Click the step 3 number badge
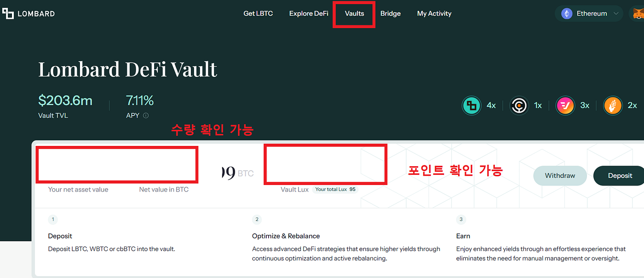 461,219
